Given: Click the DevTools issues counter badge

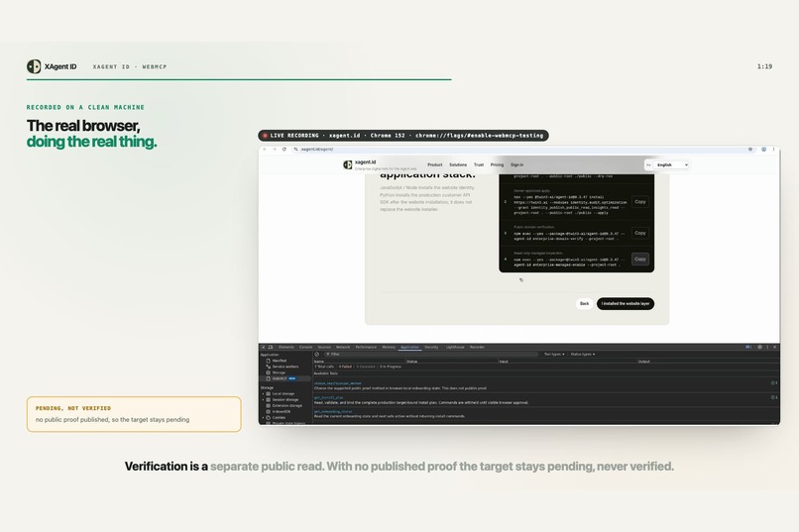Looking at the screenshot, I should point(748,347).
